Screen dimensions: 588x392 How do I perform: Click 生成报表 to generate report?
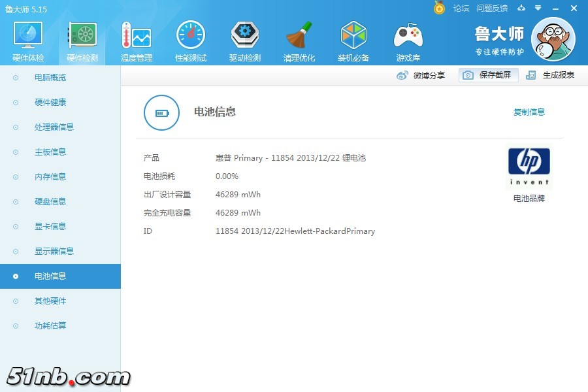[551, 75]
